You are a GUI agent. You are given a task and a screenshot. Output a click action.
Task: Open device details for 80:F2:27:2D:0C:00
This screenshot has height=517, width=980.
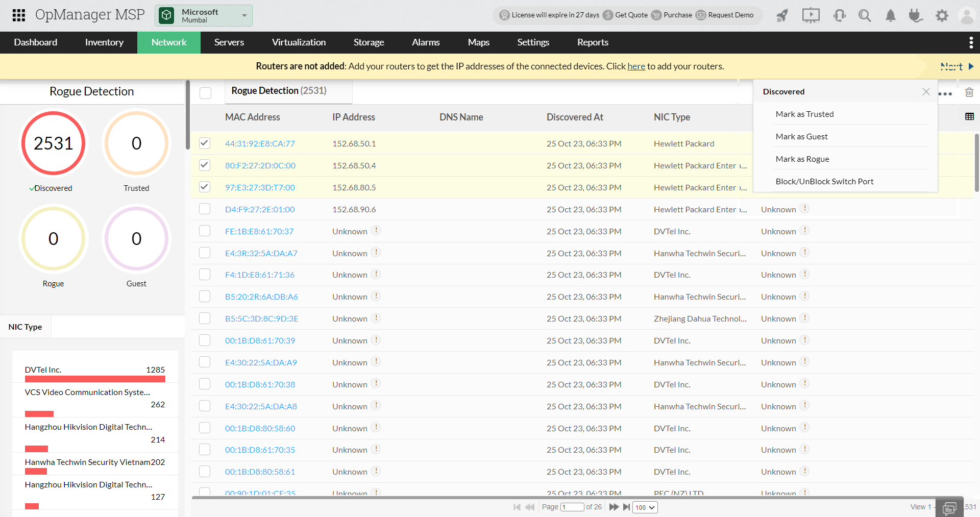pos(260,165)
